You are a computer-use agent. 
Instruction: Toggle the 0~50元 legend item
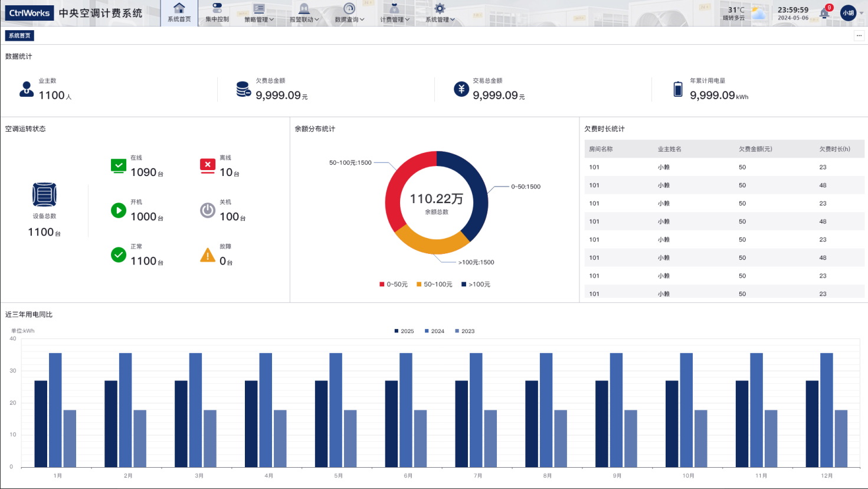point(394,285)
